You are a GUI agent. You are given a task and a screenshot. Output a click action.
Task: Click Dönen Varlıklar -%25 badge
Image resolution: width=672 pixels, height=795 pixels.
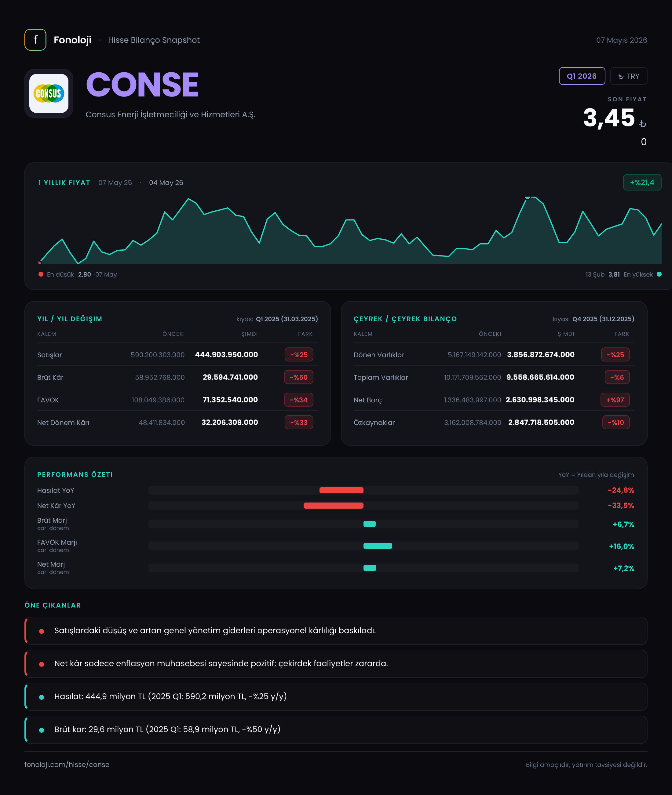point(615,354)
